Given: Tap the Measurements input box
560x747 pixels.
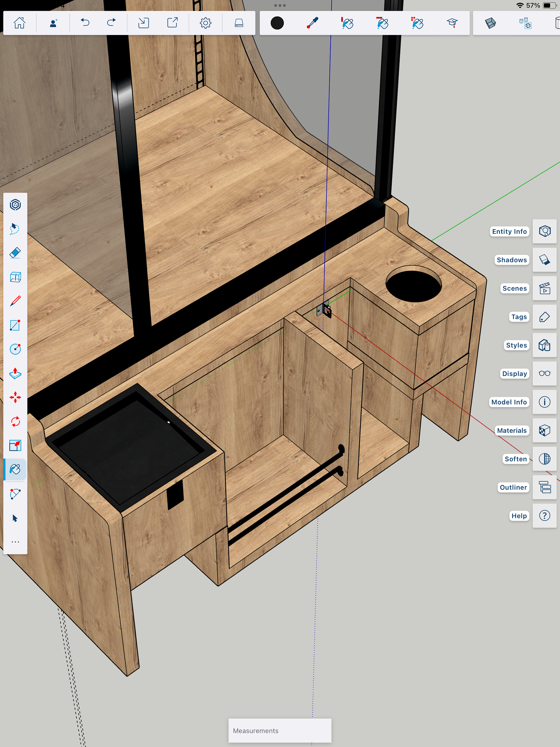Looking at the screenshot, I should [x=280, y=730].
